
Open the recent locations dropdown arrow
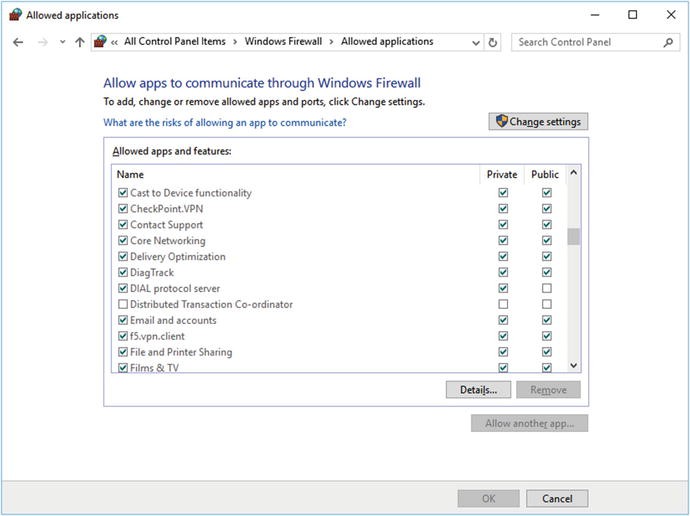62,42
